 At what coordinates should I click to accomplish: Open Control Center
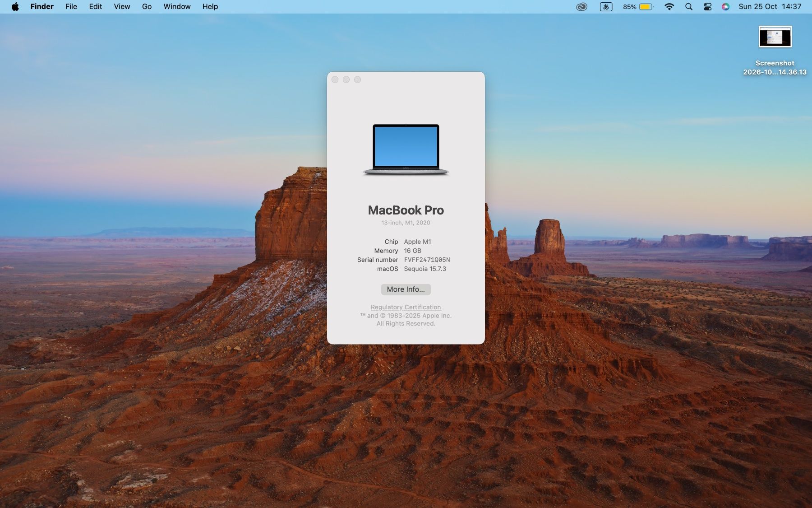pyautogui.click(x=707, y=7)
